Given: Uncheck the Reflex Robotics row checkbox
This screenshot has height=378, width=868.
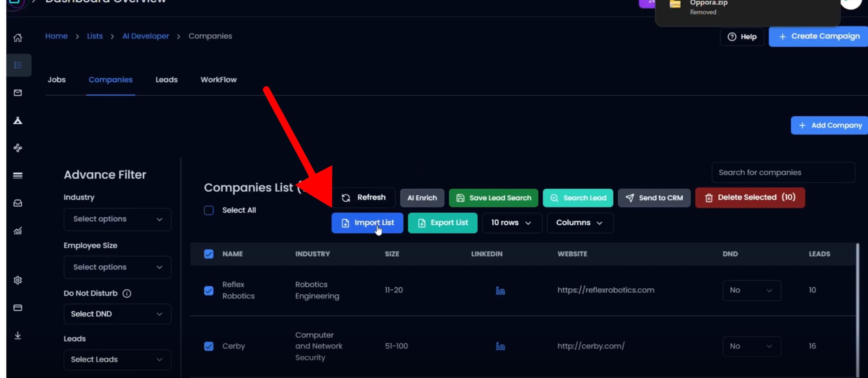Looking at the screenshot, I should coord(209,290).
